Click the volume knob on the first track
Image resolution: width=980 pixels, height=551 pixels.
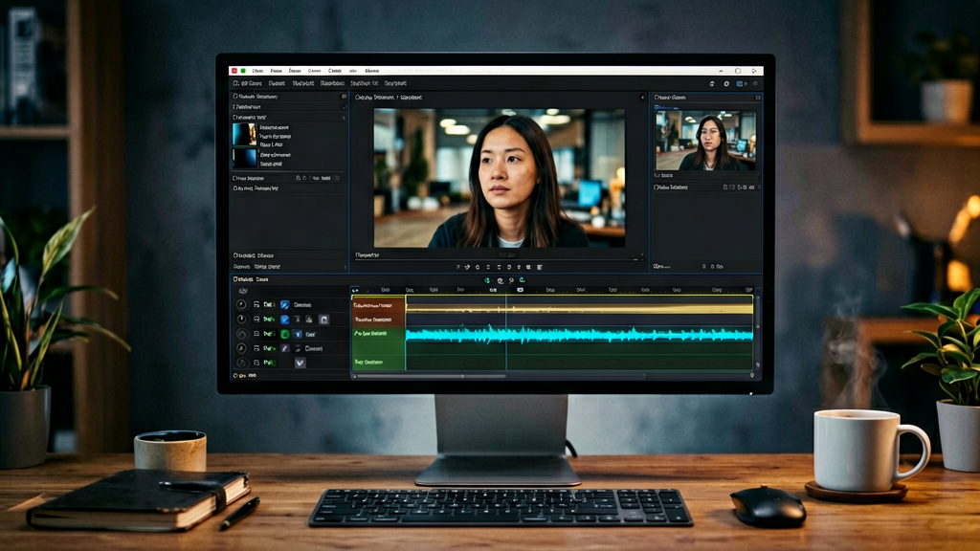click(x=242, y=305)
